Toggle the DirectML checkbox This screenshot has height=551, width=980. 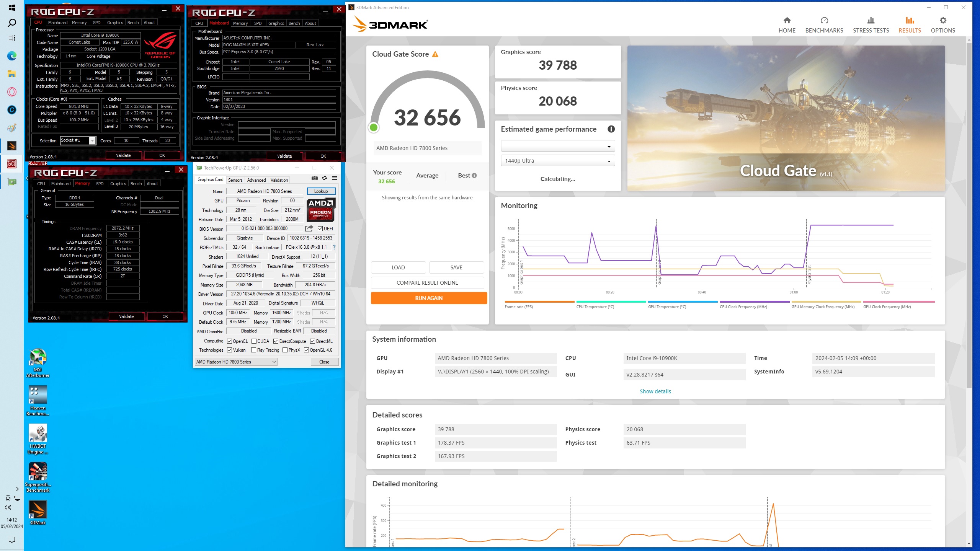(312, 341)
